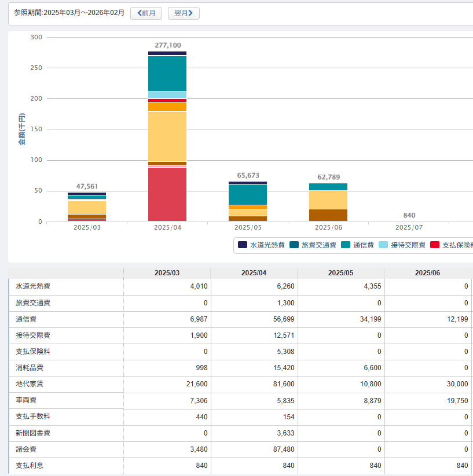
Task: Click the 2025/03 table column header
Action: click(167, 273)
